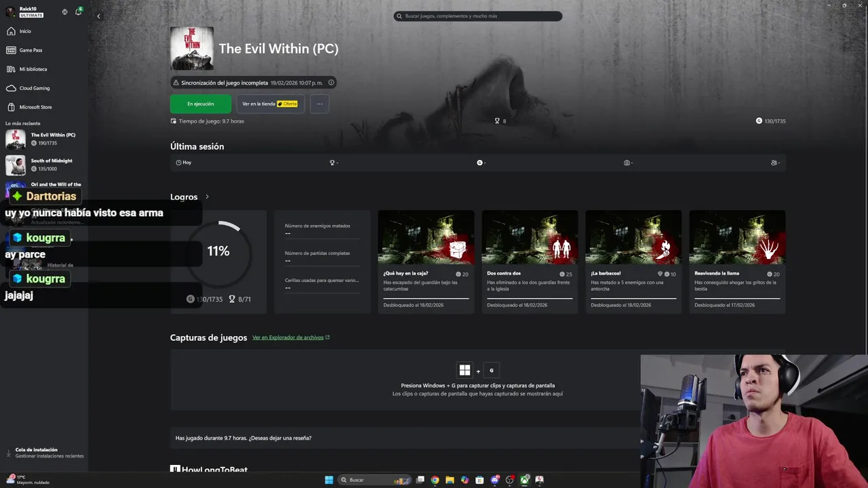Open the ¡La barbacoa! achievement card

(x=633, y=262)
